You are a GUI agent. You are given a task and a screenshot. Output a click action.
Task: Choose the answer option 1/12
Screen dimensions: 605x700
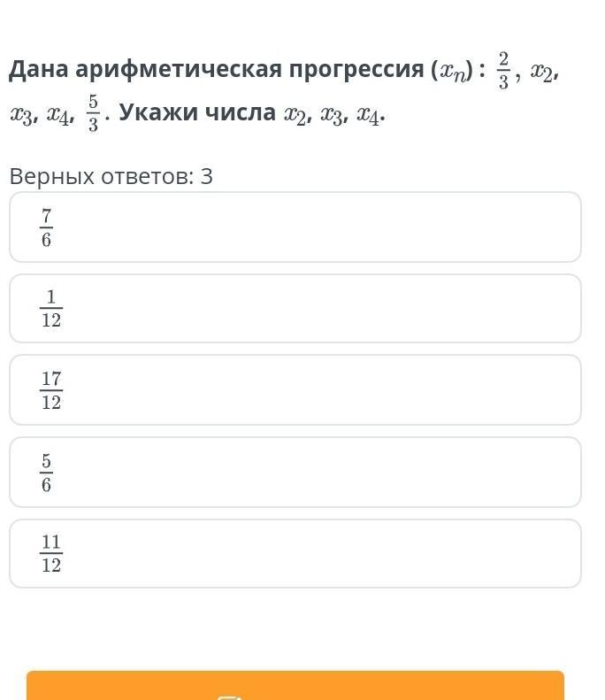pos(295,309)
